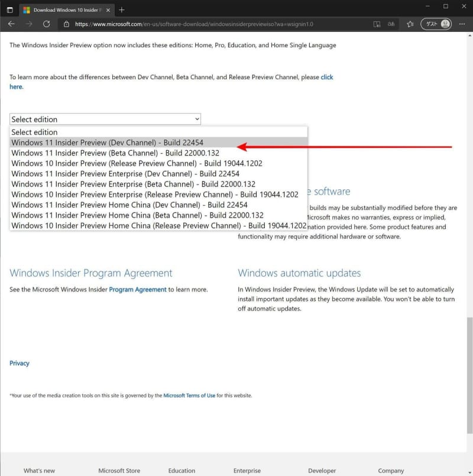Select Windows 11 Insider Preview Dev Channel Build 22454
This screenshot has height=476, width=473.
coord(159,143)
